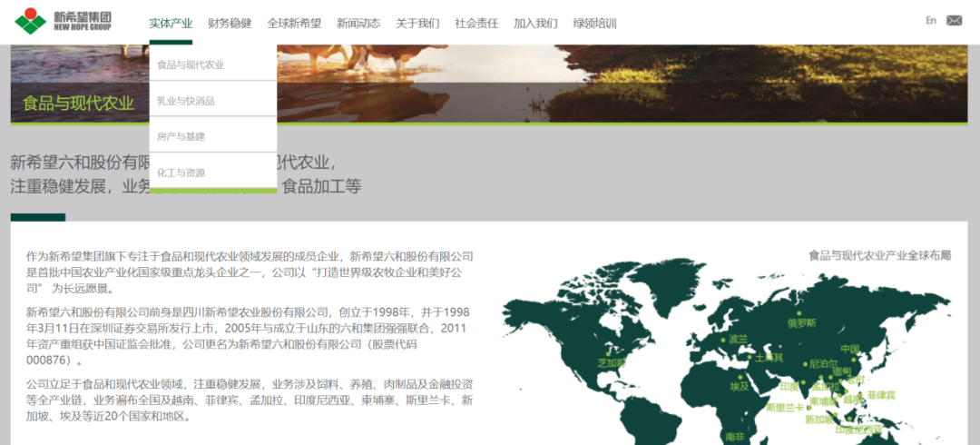Open the 实体产业 menu

coord(171,24)
